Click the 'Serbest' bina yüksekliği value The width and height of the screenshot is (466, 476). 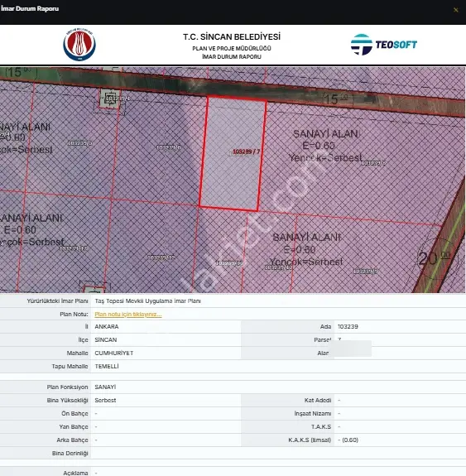pyautogui.click(x=105, y=401)
